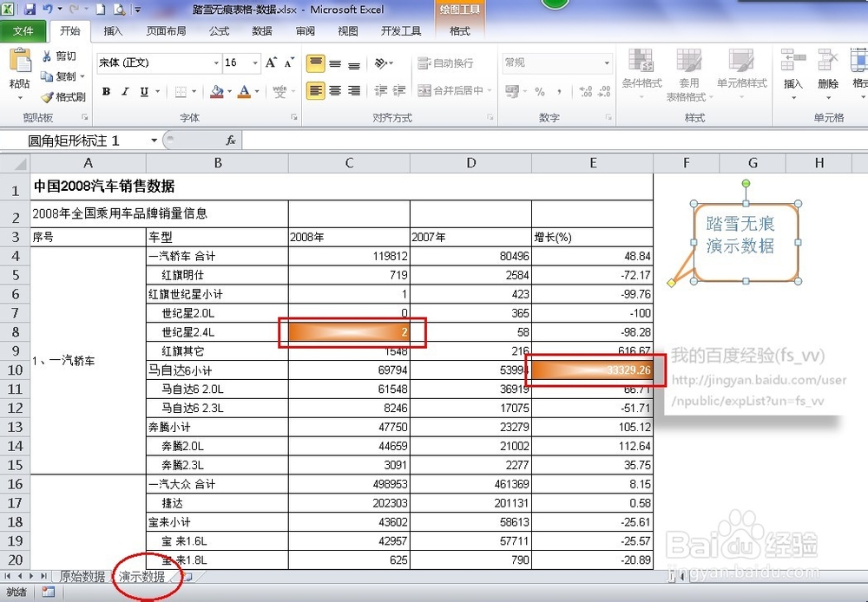Screen dimensions: 868x602
Task: Click the Undo arrow icon
Action: (48, 10)
